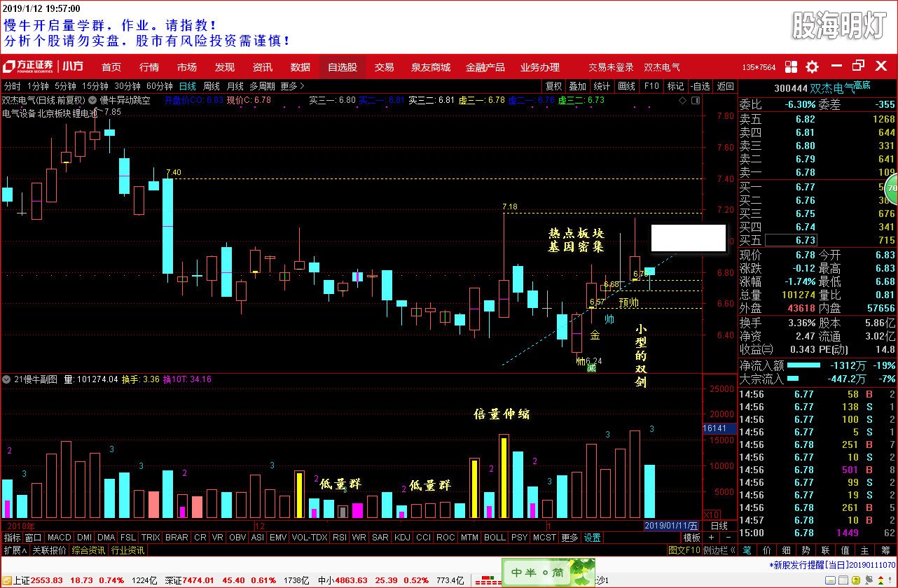Select the BOLL indicator
This screenshot has width=898, height=588.
pyautogui.click(x=495, y=538)
